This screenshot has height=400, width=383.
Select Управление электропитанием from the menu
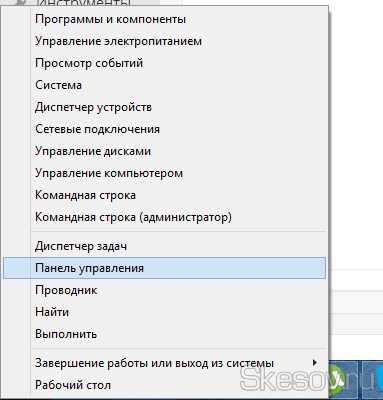pyautogui.click(x=164, y=41)
